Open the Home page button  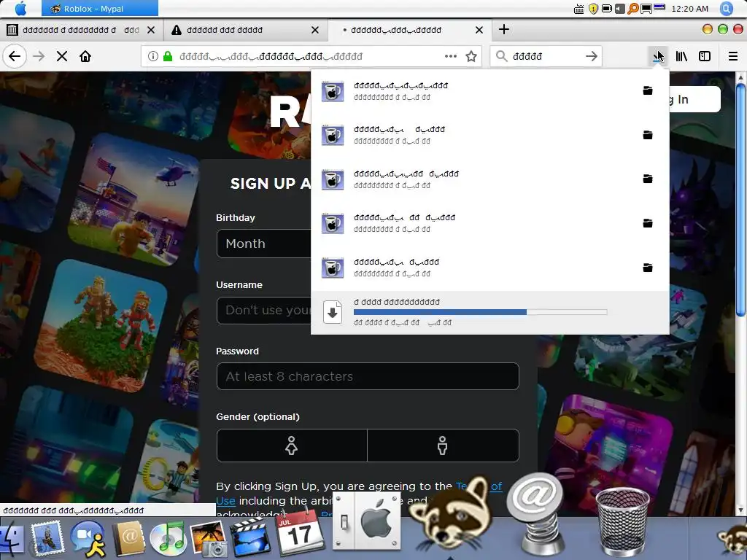(85, 57)
